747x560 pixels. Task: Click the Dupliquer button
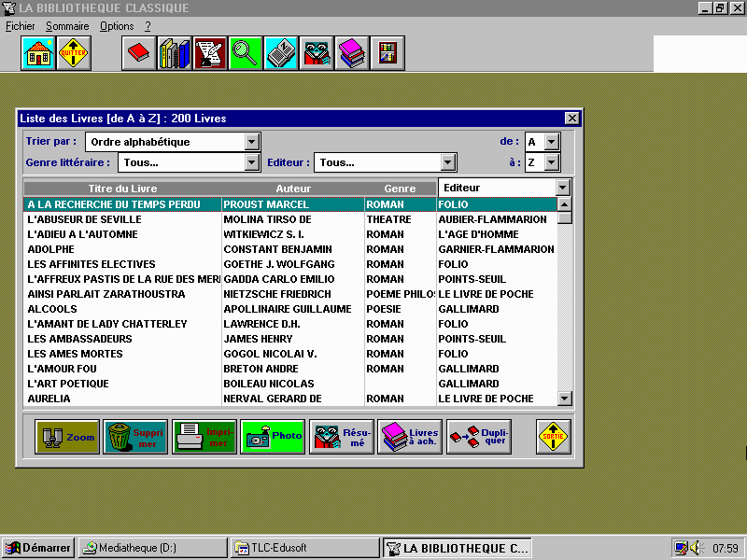(x=478, y=437)
